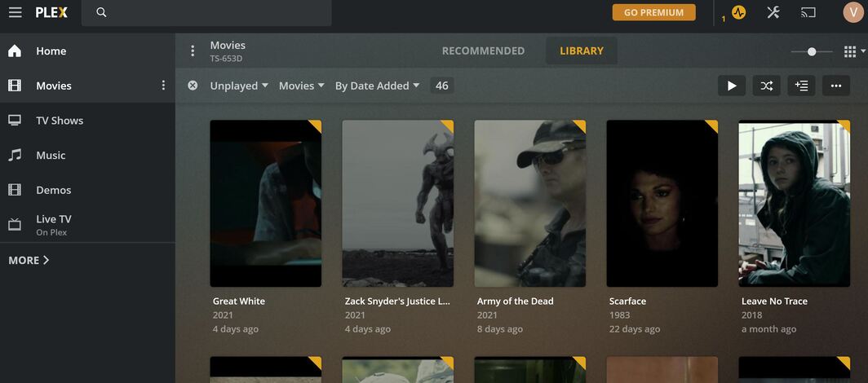868x383 pixels.
Task: Play all filtered movies
Action: 732,86
